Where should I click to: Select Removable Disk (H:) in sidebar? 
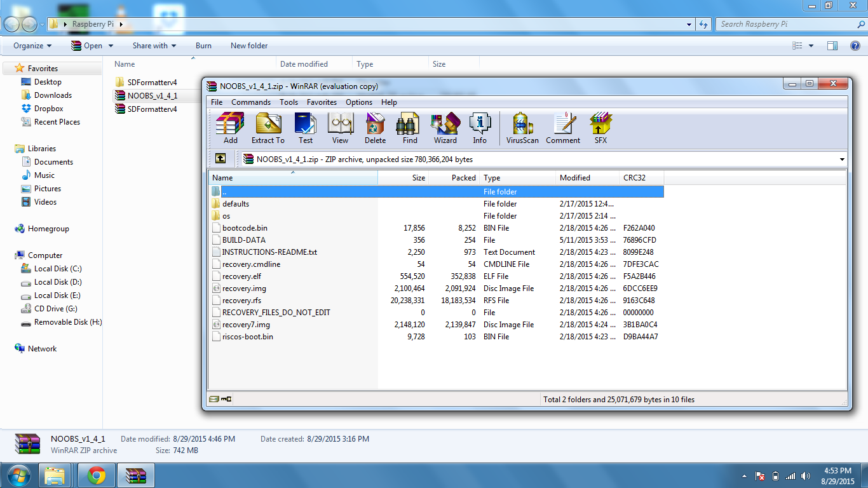(67, 322)
